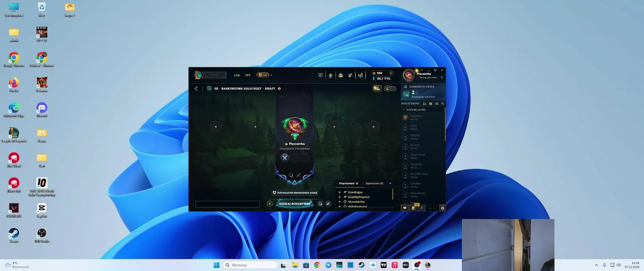Click SZUKAJ ROZGRYWKI find match button
This screenshot has height=271, width=644.
pyautogui.click(x=295, y=204)
